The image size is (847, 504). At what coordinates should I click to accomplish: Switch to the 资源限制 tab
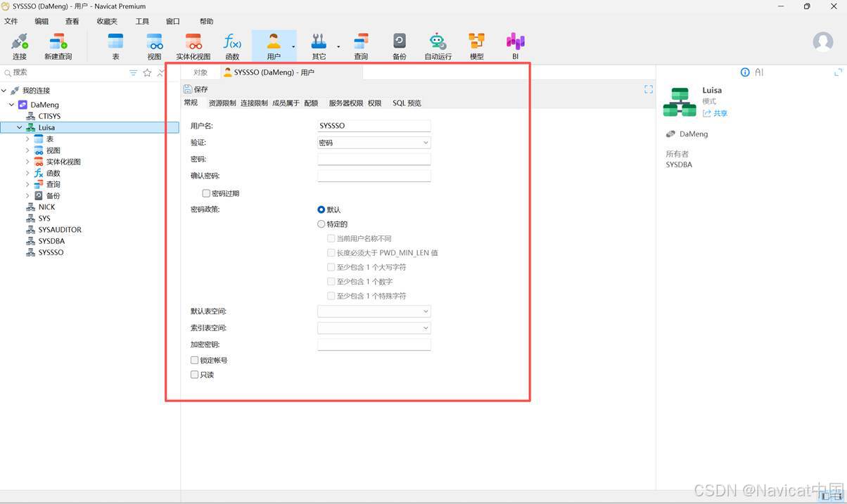click(x=222, y=103)
